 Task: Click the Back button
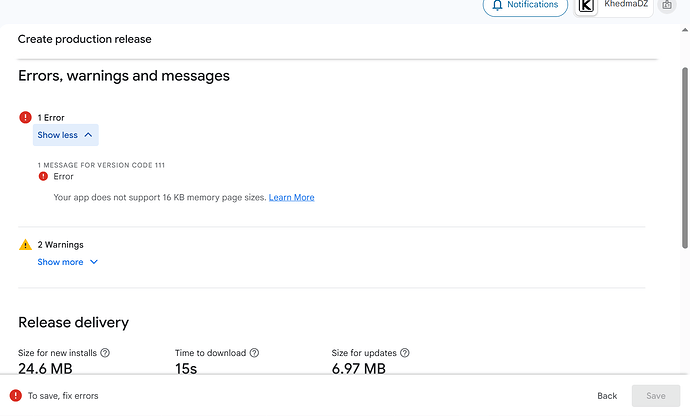[607, 396]
